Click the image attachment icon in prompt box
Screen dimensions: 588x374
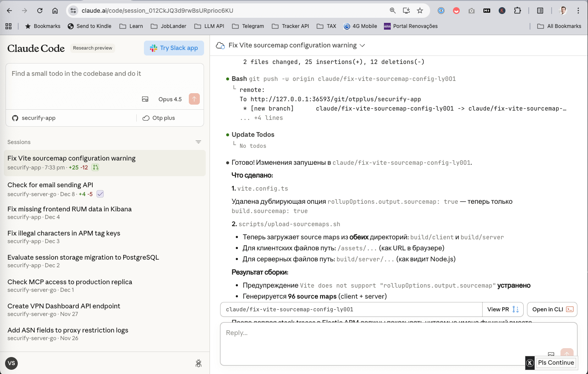(145, 99)
